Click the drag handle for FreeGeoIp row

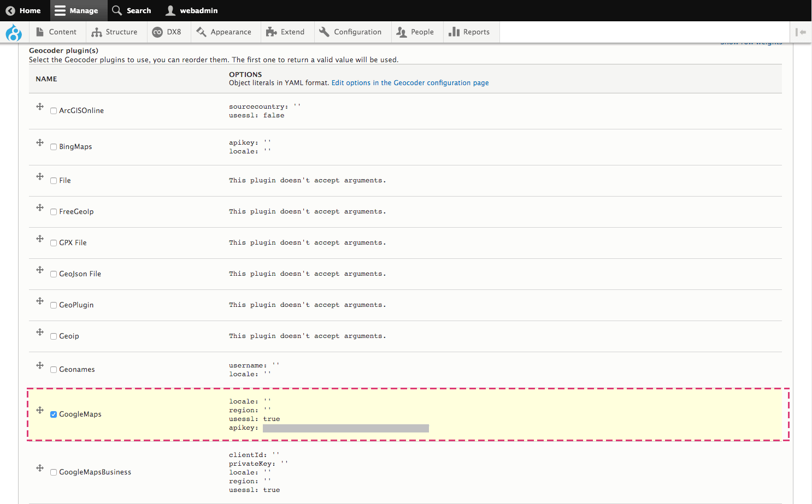coord(40,207)
